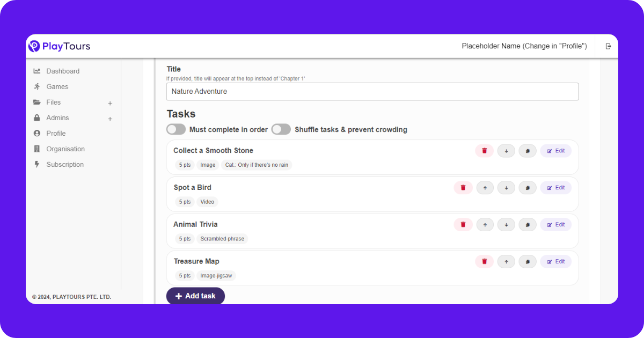Move Collect a Smooth Stone down
644x338 pixels.
[506, 151]
